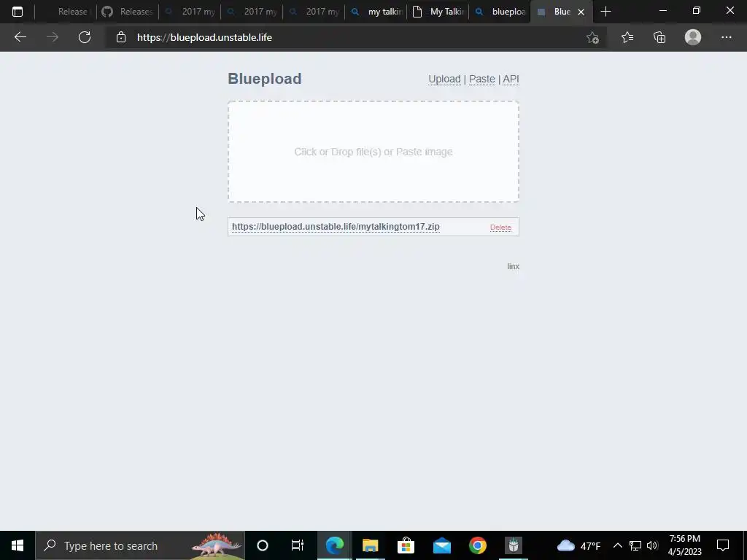Open File Explorer from the taskbar
747x560 pixels.
coord(370,545)
